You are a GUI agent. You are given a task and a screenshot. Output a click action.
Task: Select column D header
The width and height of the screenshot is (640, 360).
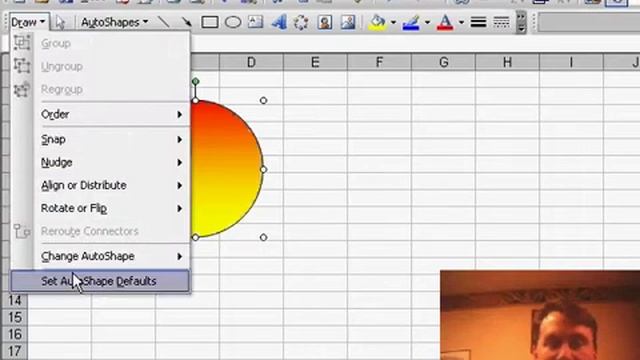tap(251, 62)
